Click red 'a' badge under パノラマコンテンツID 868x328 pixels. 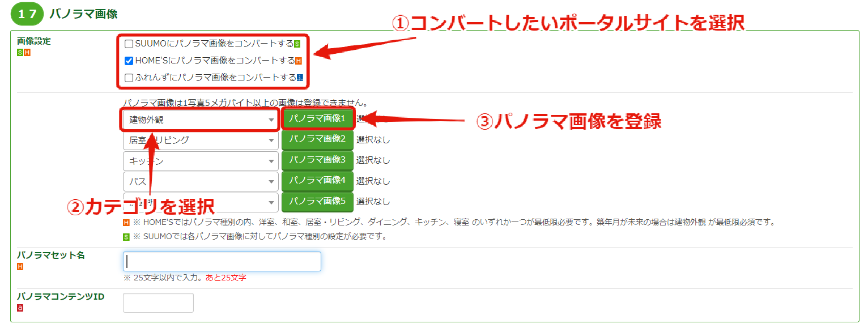[x=20, y=308]
